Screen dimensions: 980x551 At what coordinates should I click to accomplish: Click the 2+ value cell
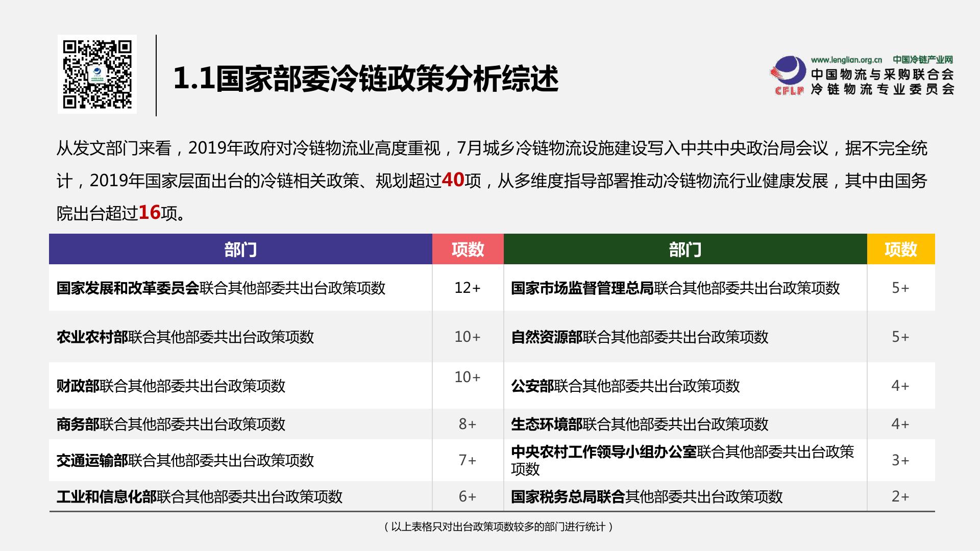(900, 496)
